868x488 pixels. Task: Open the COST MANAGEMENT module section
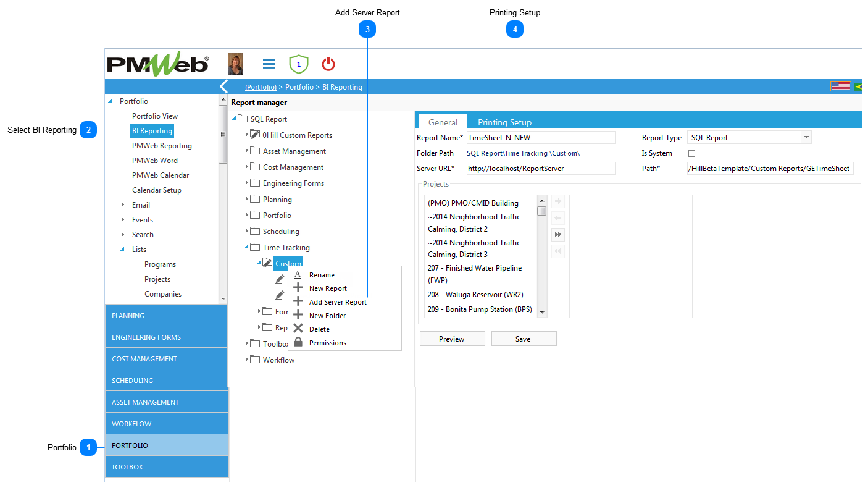click(167, 358)
